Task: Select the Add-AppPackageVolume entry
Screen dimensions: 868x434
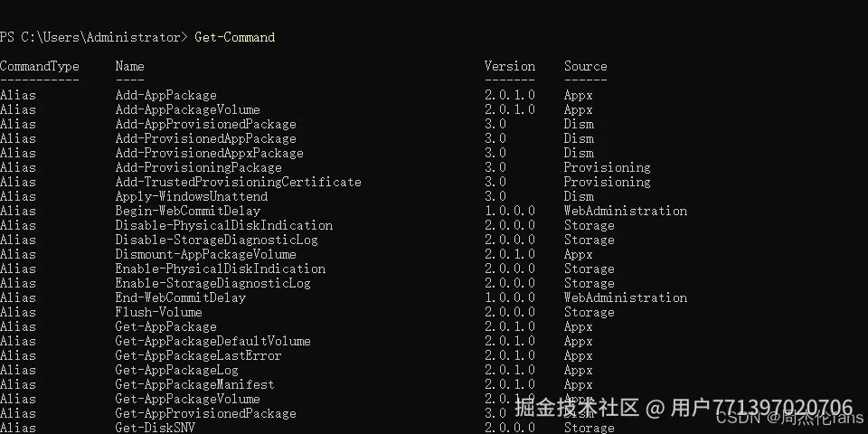Action: [188, 109]
